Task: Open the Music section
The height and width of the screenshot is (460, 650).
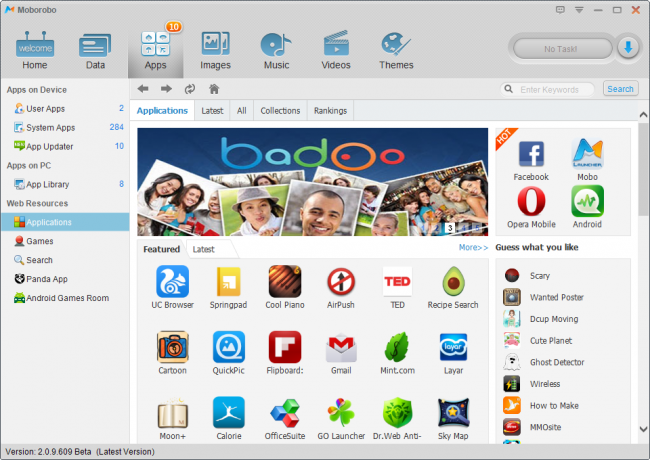Action: pos(276,51)
